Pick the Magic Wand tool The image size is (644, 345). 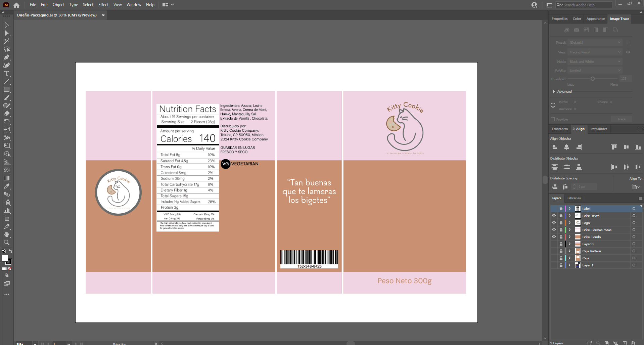6,41
